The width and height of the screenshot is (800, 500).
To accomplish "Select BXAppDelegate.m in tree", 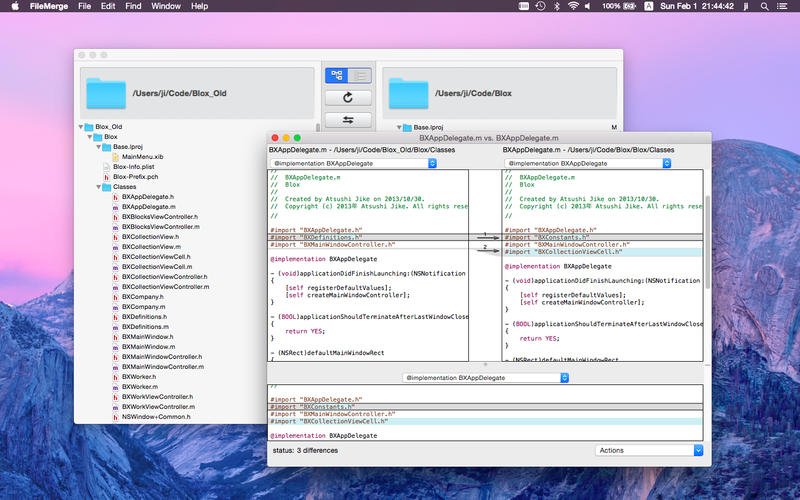I will 148,207.
